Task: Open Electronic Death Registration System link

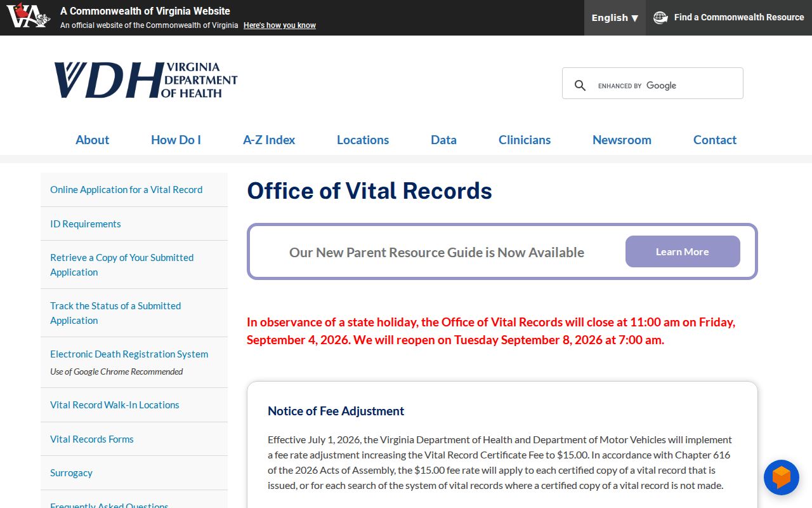Action: pyautogui.click(x=129, y=354)
